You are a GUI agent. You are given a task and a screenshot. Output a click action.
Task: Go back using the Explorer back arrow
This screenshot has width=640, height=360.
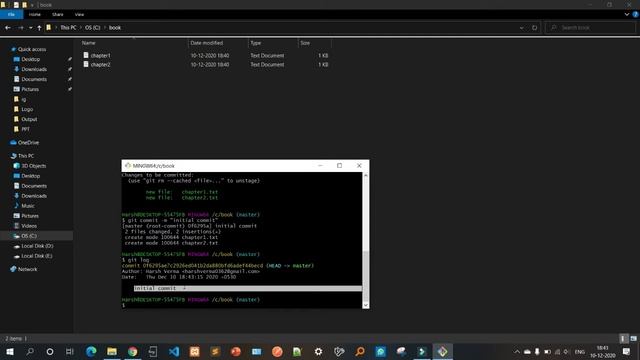8,28
